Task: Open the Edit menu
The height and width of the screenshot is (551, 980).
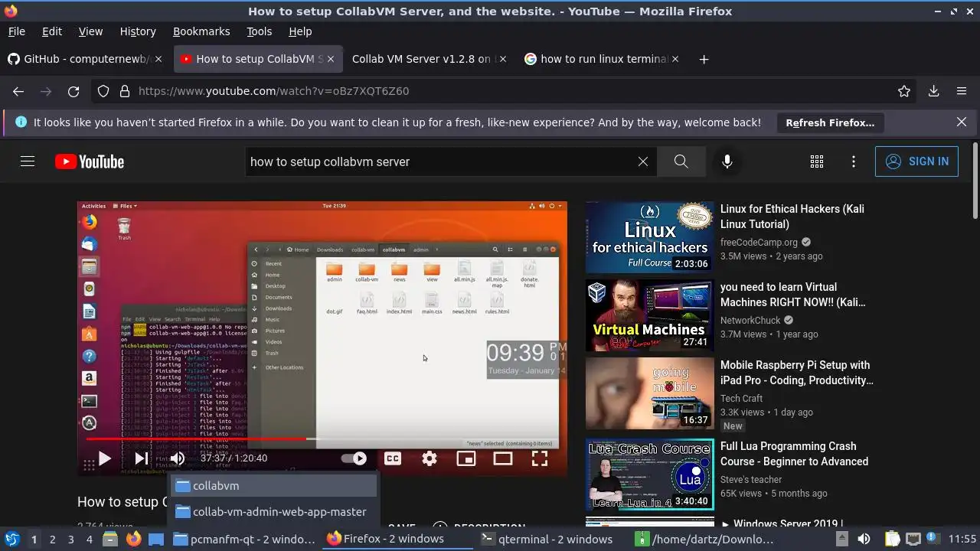Action: pyautogui.click(x=52, y=31)
